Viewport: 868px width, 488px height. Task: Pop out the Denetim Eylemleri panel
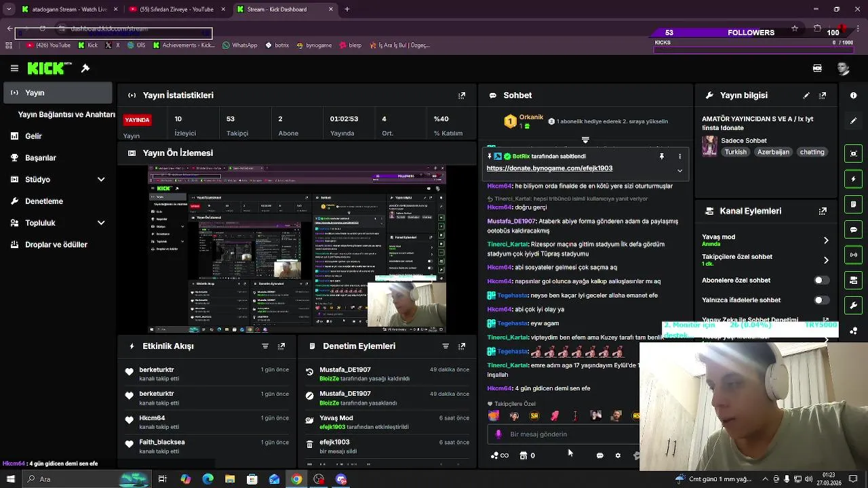coord(462,346)
